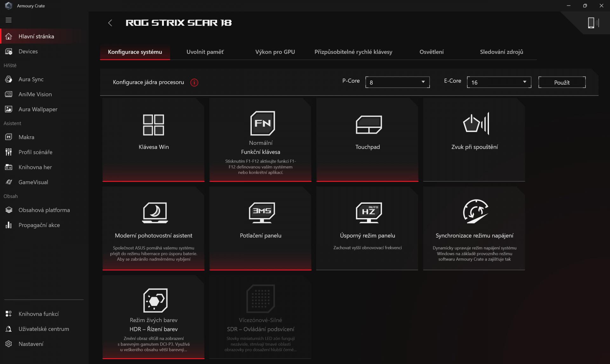Toggle Zvuk při spouštění boot sound tile
This screenshot has width=610, height=364.
474,140
